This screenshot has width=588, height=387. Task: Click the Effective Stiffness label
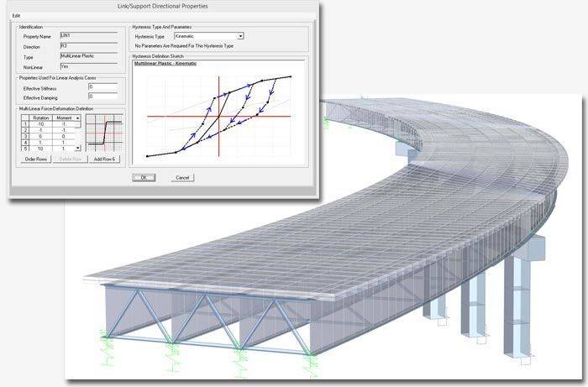[40, 89]
